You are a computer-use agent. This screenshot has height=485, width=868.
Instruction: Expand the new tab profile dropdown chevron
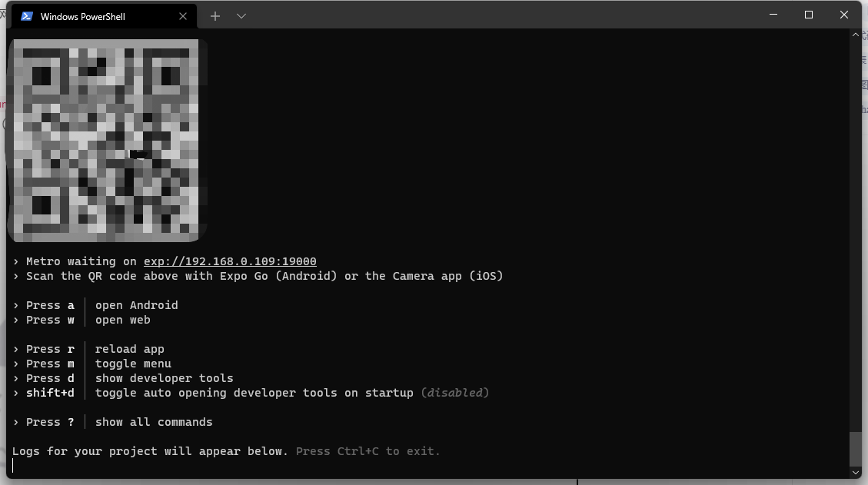click(241, 17)
